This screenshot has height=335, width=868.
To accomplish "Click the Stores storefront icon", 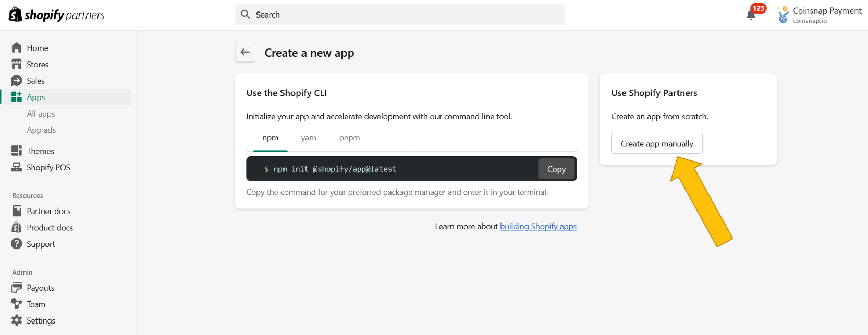I will pyautogui.click(x=17, y=64).
